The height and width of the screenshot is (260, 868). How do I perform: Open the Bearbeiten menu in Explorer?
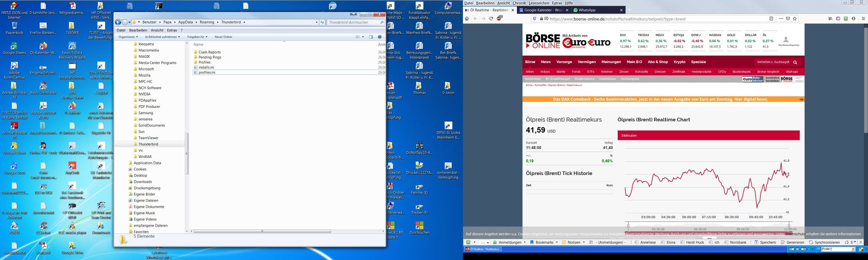point(138,30)
